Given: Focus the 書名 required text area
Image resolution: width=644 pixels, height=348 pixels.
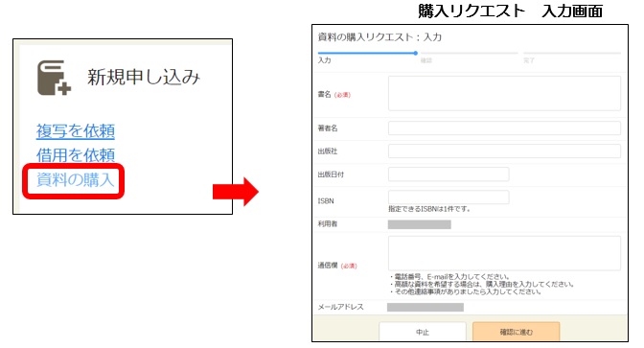Looking at the screenshot, I should click(x=504, y=93).
